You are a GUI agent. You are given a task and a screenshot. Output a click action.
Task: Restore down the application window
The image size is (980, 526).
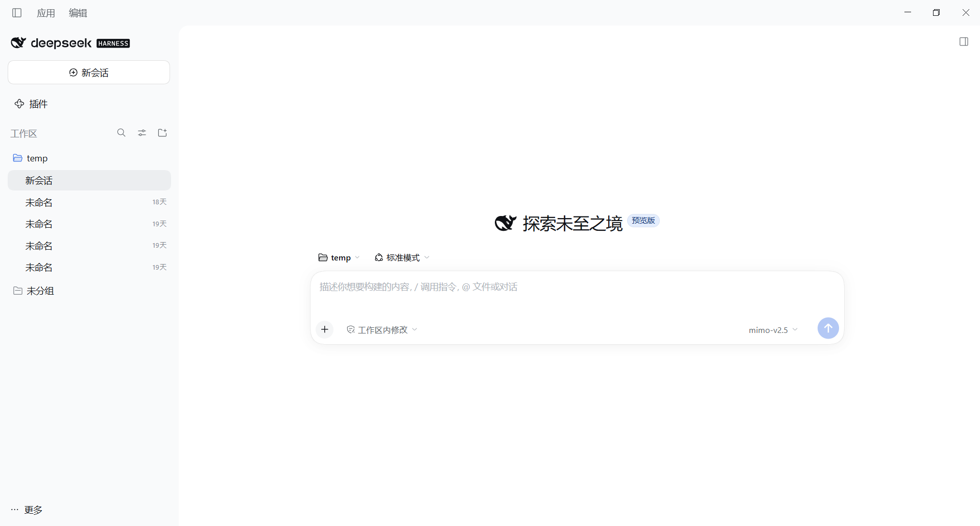(x=936, y=12)
